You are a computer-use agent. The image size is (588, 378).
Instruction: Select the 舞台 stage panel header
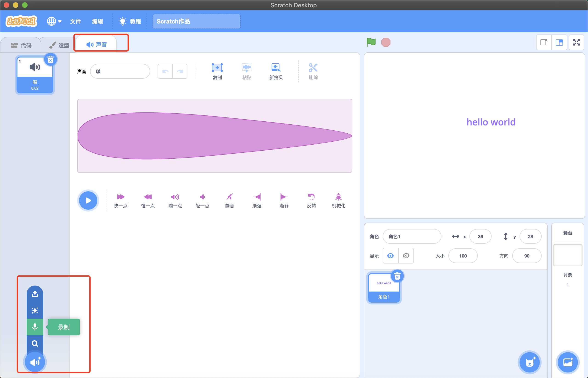point(567,233)
